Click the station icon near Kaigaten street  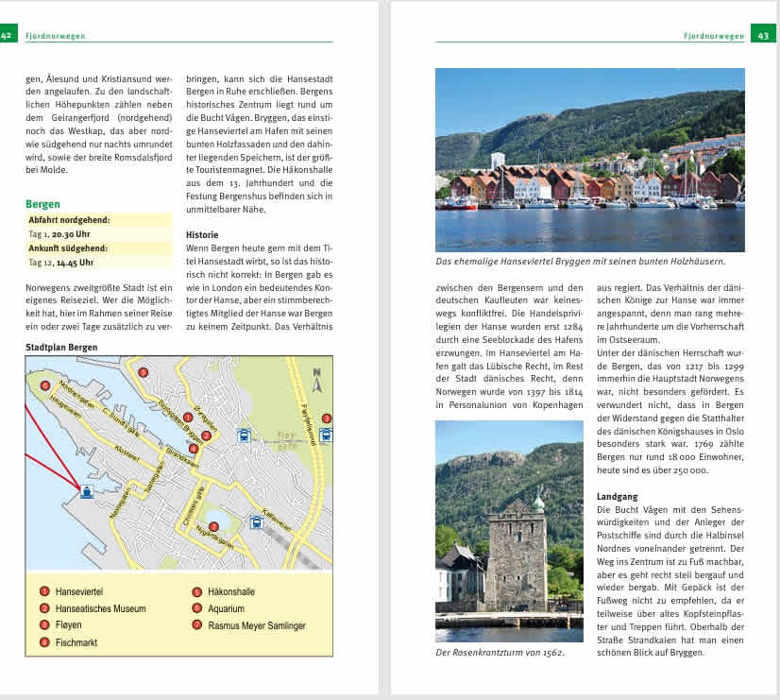pos(256,521)
